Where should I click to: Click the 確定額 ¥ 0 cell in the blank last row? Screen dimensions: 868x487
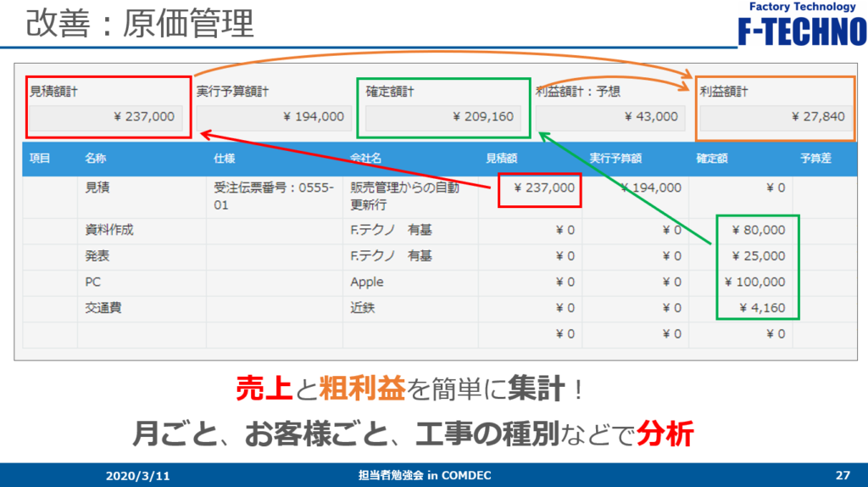tap(741, 334)
